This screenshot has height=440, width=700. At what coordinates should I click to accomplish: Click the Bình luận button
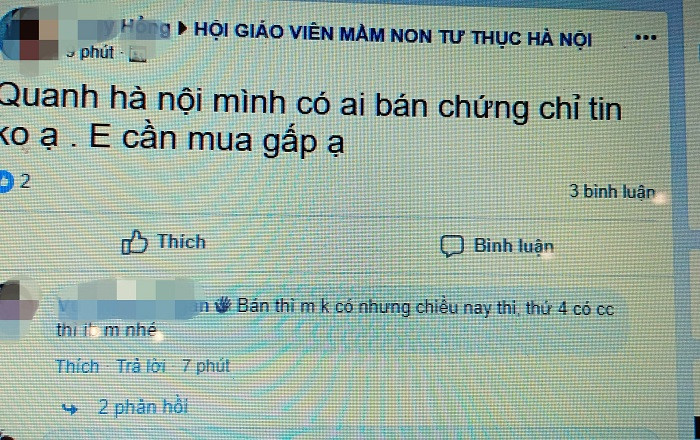pos(497,246)
